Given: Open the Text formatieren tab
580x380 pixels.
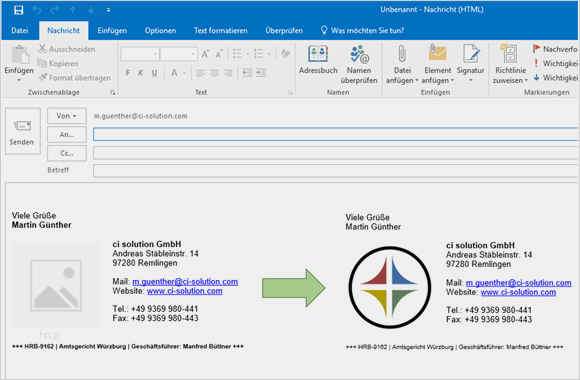Looking at the screenshot, I should coord(220,30).
